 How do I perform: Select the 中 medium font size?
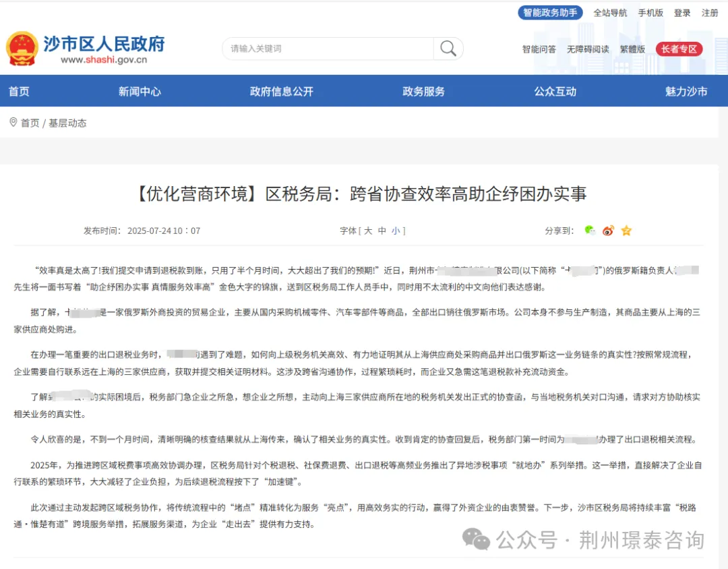point(383,230)
